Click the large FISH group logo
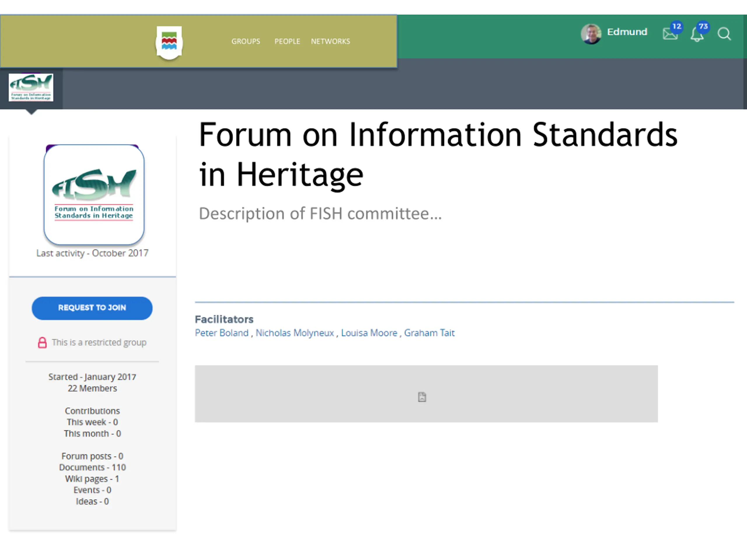Screen dimensions: 747x560 pos(94,195)
